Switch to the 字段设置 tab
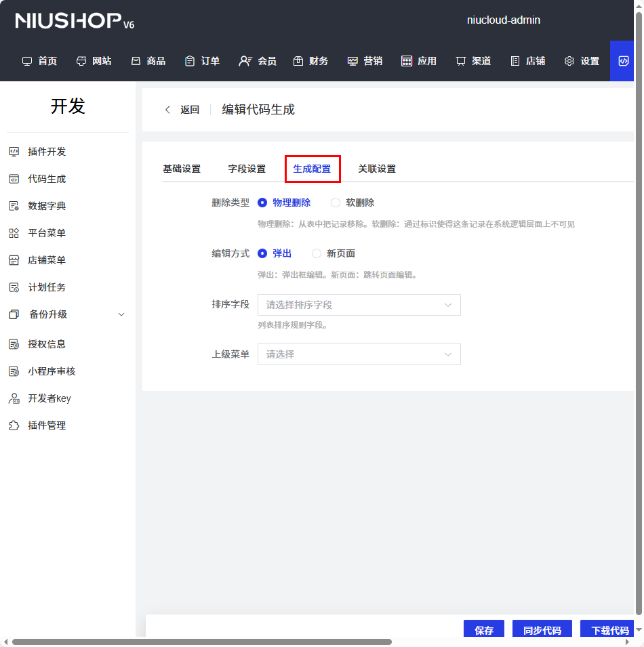The height and width of the screenshot is (647, 644). [247, 169]
